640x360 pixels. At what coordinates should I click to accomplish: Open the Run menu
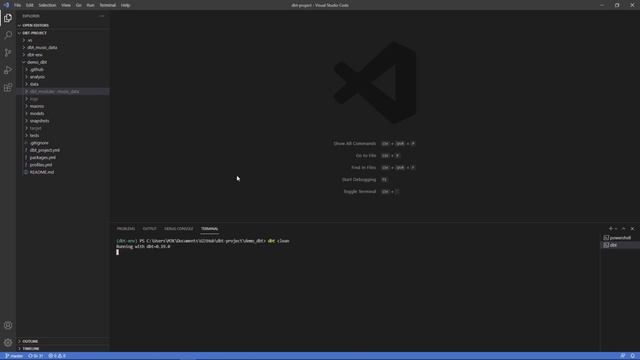[91, 5]
